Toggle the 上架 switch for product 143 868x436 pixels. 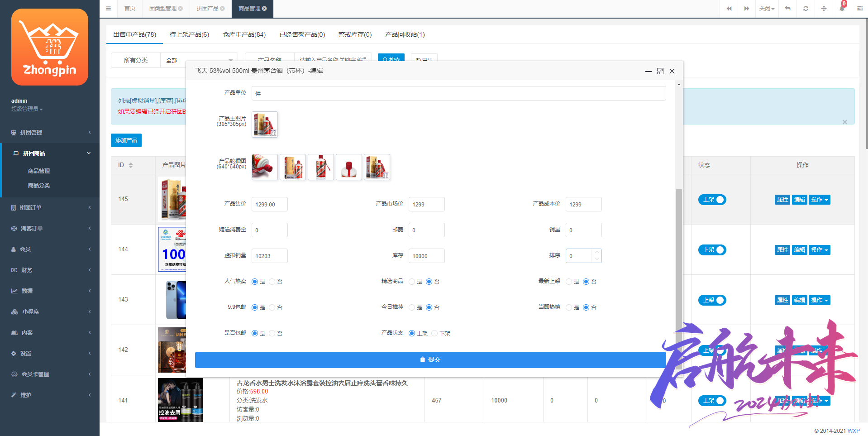[x=712, y=300]
